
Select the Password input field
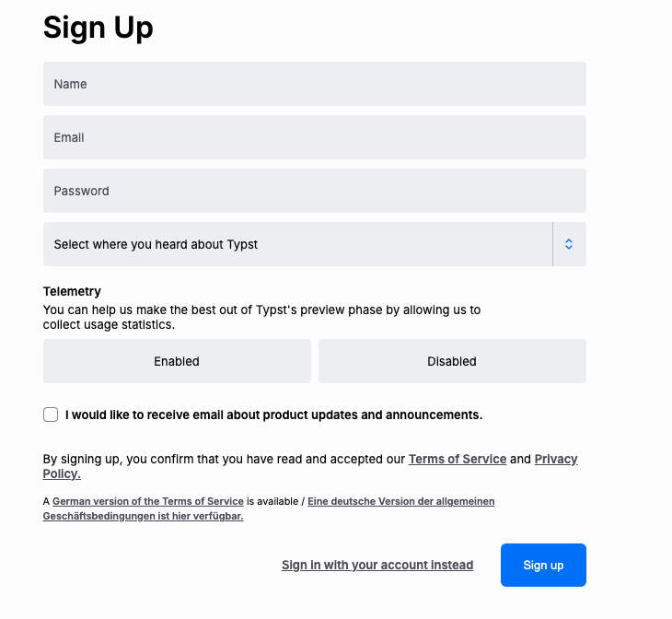coord(314,191)
